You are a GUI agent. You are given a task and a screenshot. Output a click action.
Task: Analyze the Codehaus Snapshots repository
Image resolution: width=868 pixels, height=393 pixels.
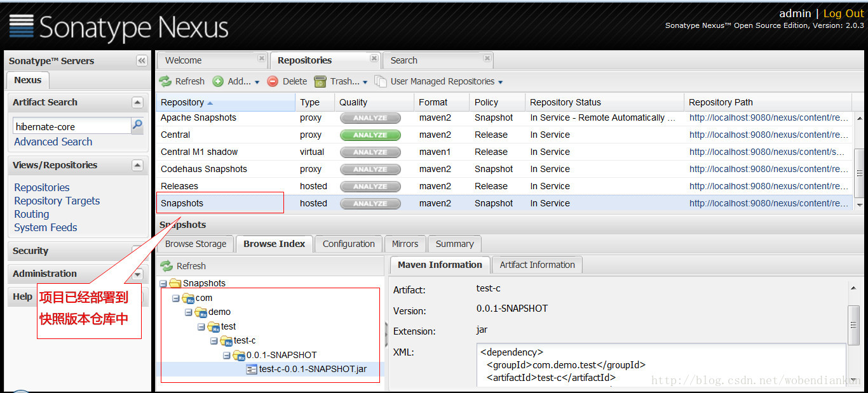tap(370, 169)
